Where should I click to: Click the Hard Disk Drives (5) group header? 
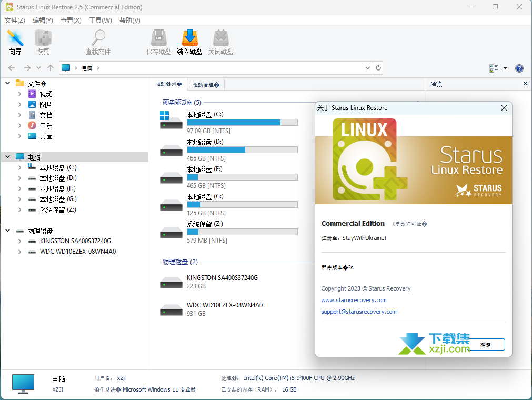pos(182,102)
